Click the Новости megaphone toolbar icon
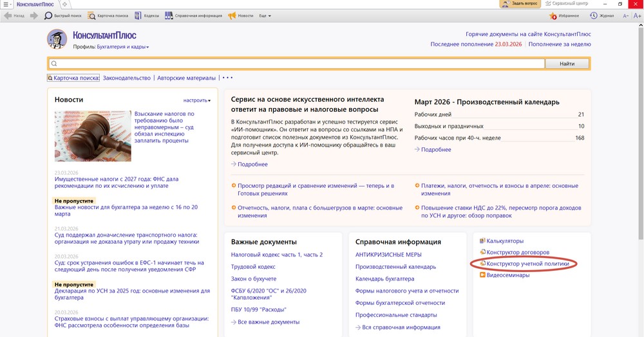 pos(232,15)
